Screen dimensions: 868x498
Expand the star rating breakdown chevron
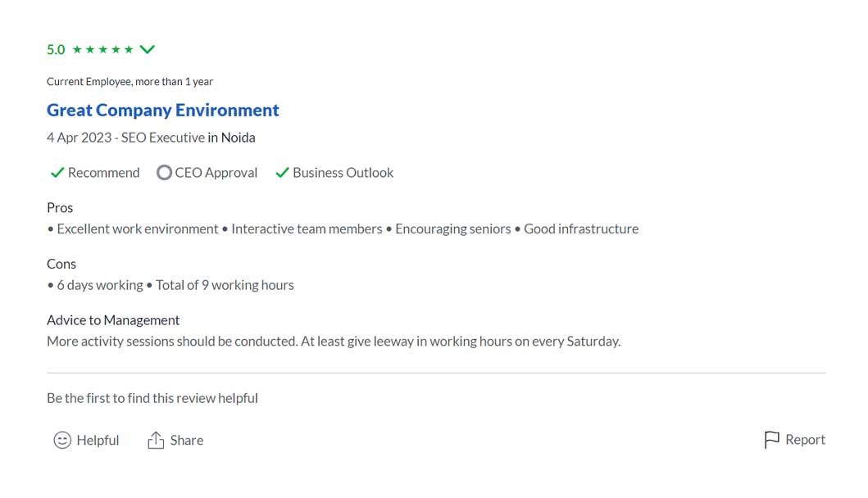(x=148, y=50)
